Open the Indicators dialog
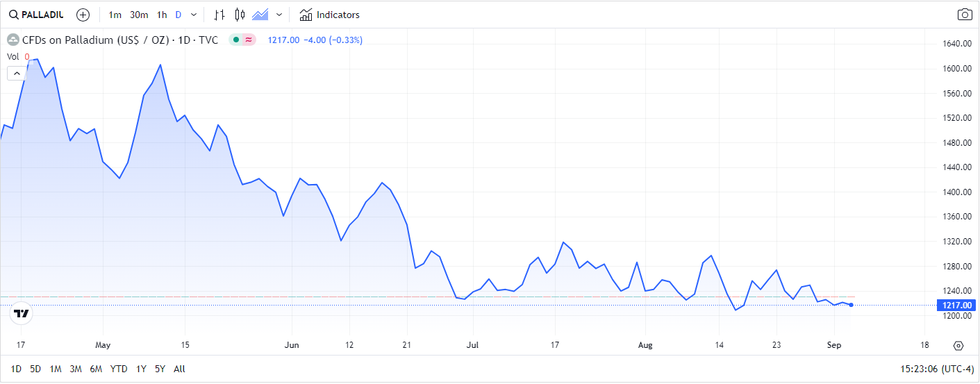Viewport: 980px width, 384px height. [x=330, y=15]
